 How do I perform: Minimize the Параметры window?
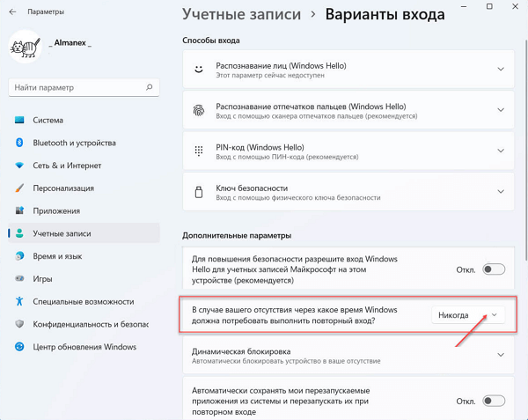pos(464,7)
